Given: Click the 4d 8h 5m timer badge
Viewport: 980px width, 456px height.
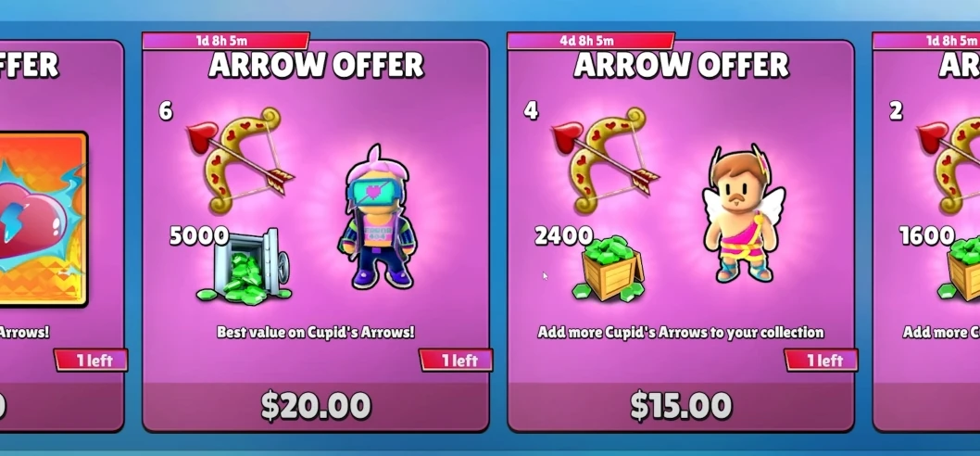Looking at the screenshot, I should click(x=591, y=42).
